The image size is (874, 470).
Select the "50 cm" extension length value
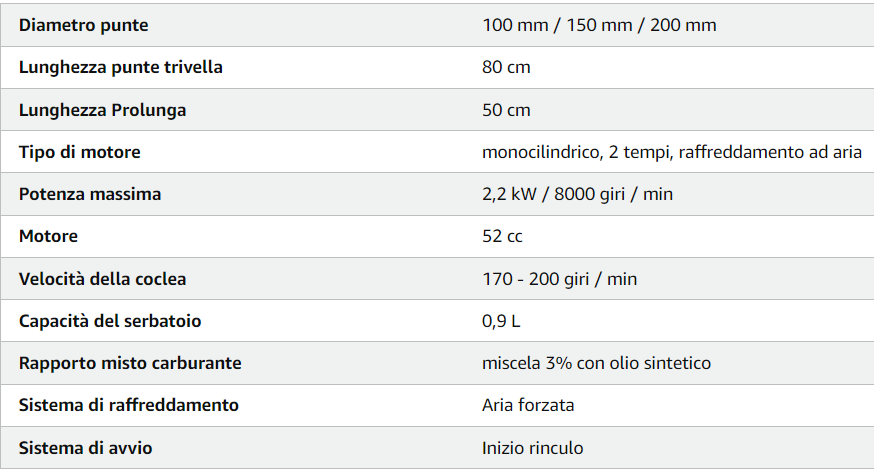pos(506,110)
